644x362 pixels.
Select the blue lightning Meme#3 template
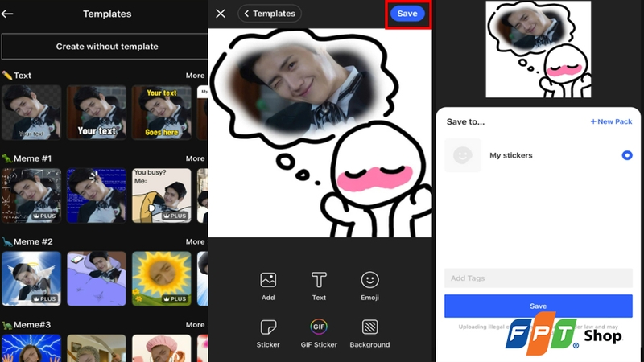[x=31, y=348]
